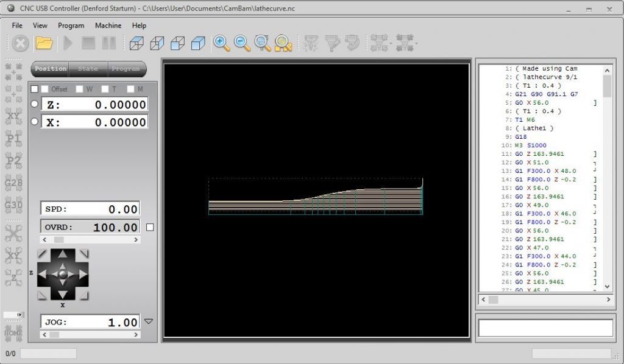Jog with the left arrow on jog pad
624x364 pixels.
(x=42, y=274)
